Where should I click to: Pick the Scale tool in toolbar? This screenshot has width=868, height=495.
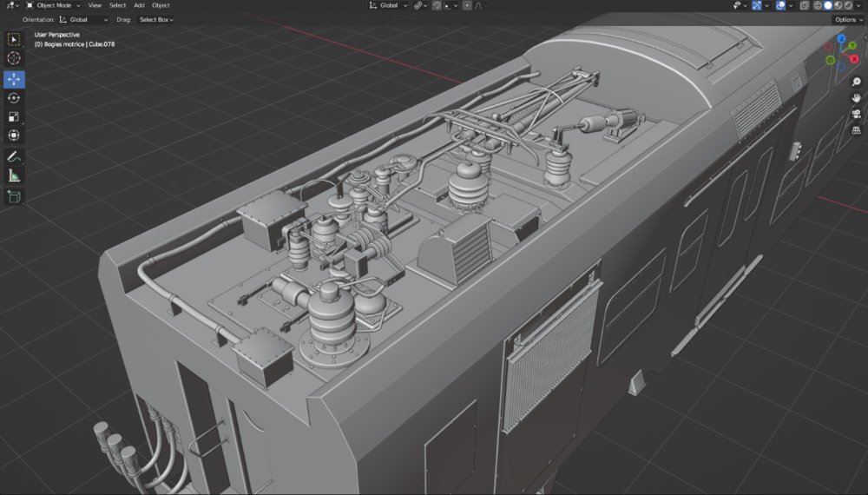tap(14, 116)
